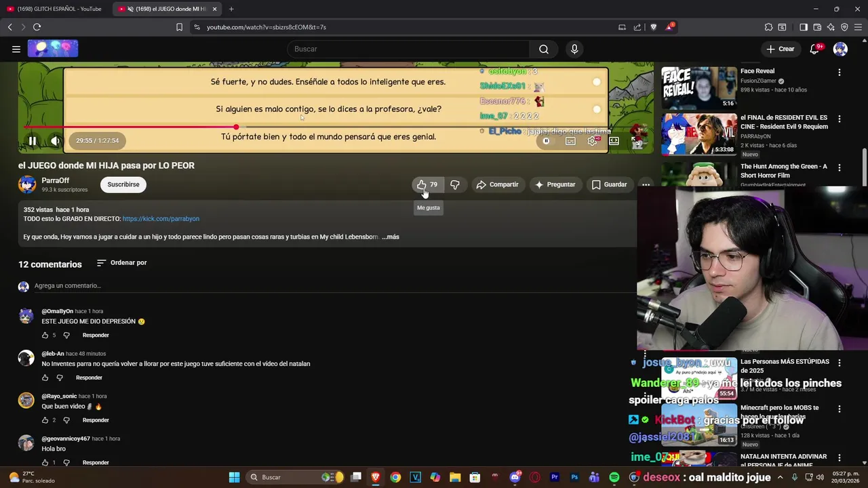
Task: Subscribe to ParraOff with Suscribirse
Action: point(123,184)
